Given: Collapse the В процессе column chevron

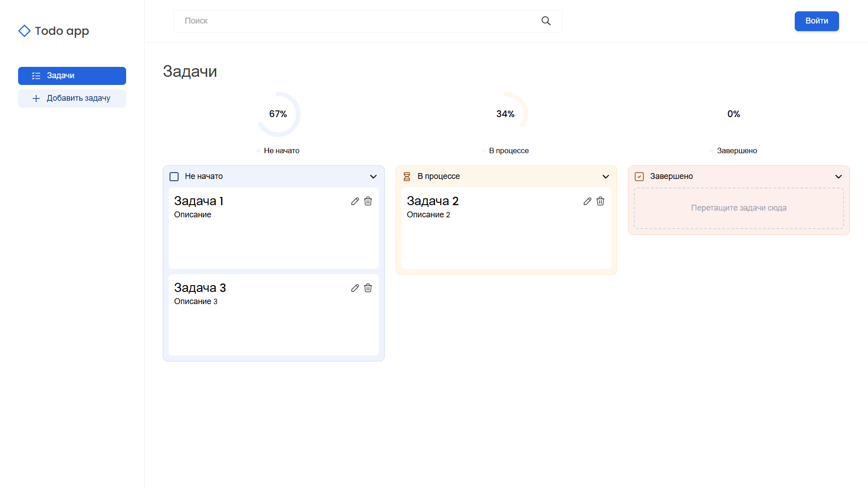Looking at the screenshot, I should (x=606, y=177).
